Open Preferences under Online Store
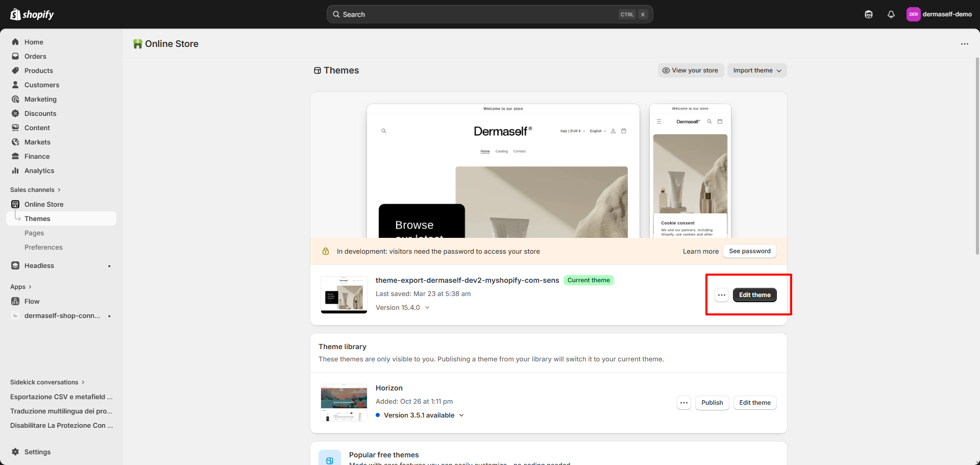The height and width of the screenshot is (465, 980). point(43,247)
